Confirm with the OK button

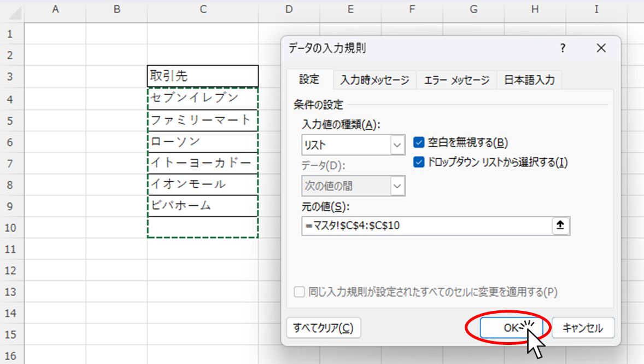511,328
